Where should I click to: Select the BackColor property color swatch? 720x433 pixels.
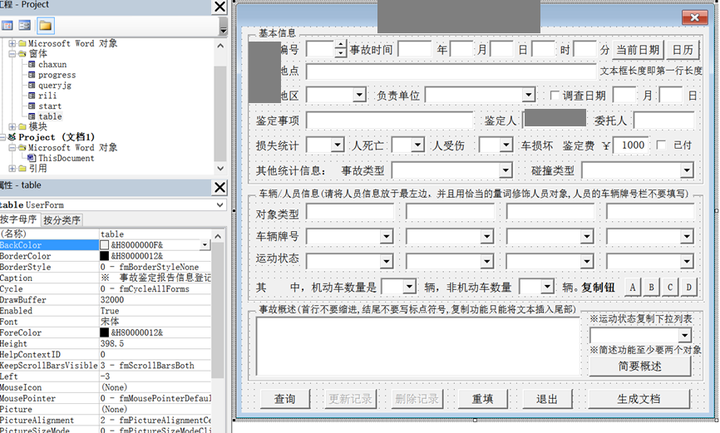[x=105, y=244]
